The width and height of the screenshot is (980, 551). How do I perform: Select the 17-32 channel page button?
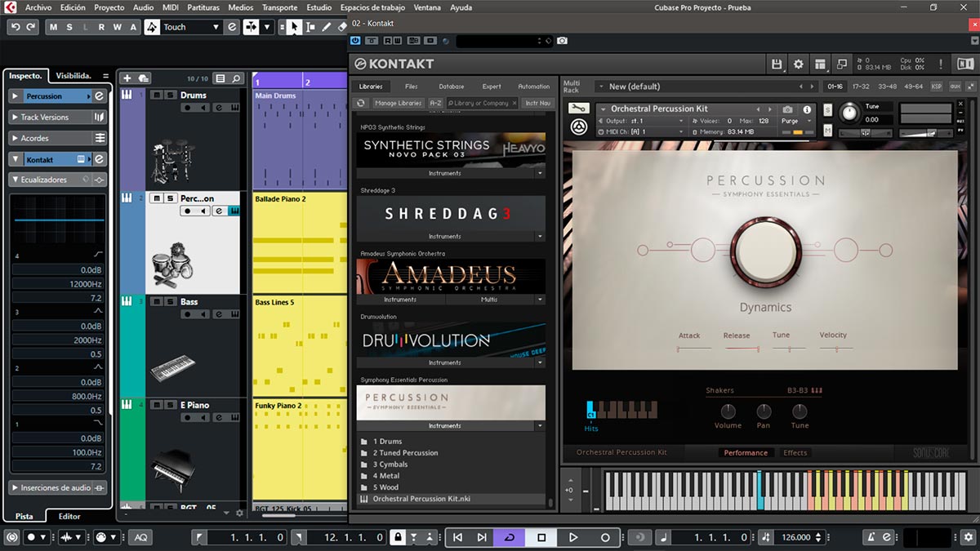861,86
